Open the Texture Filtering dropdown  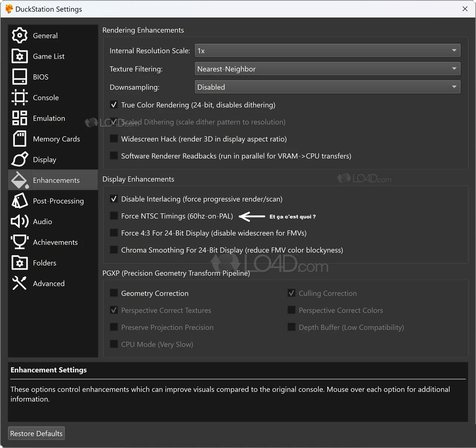click(327, 69)
